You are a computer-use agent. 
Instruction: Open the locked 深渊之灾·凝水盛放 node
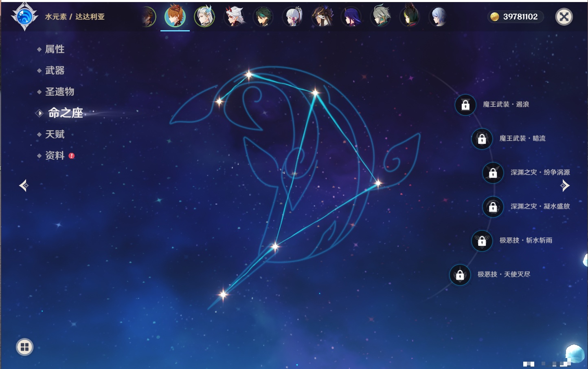(x=493, y=207)
